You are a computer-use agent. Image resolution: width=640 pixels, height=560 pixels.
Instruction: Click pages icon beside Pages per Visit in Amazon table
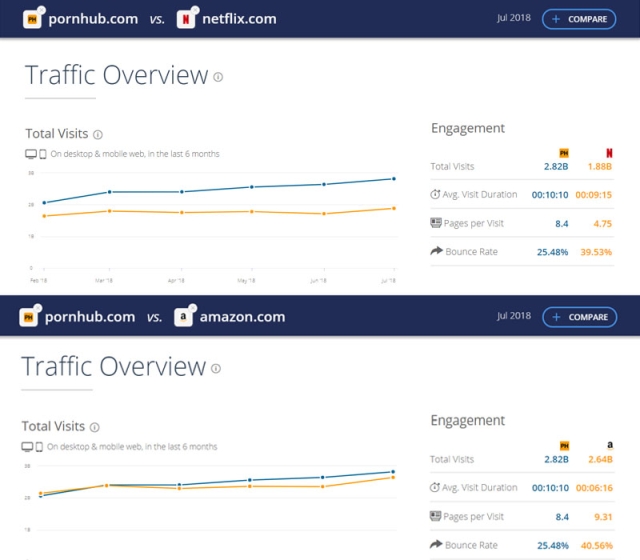436,516
